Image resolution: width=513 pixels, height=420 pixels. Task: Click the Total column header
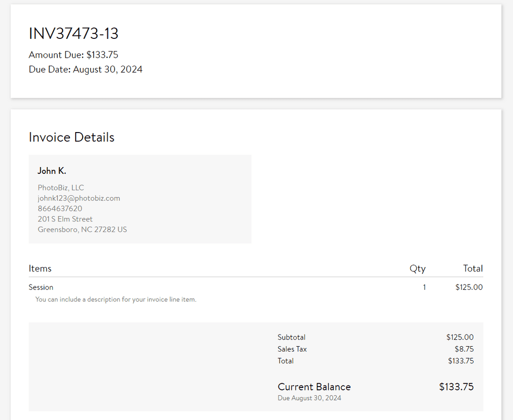tap(473, 268)
